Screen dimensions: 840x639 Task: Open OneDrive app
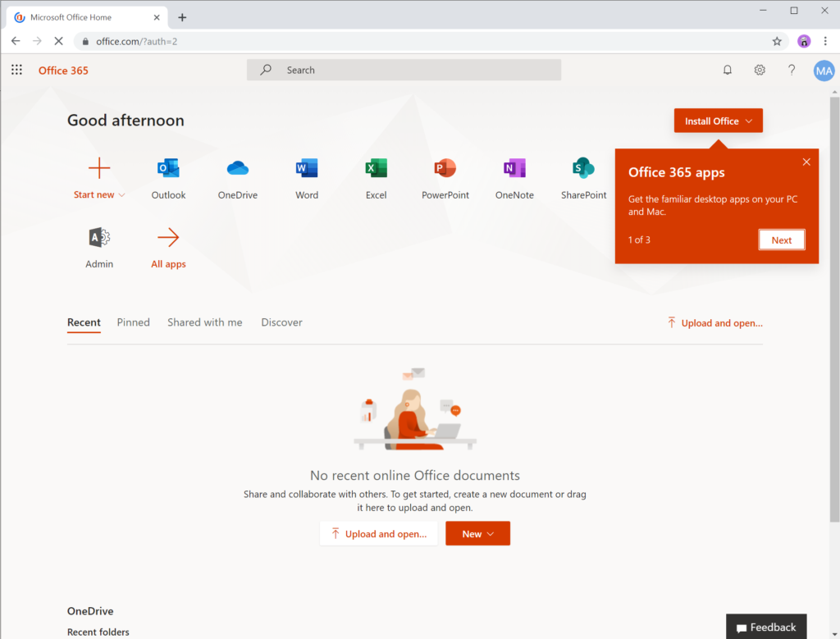pyautogui.click(x=237, y=180)
